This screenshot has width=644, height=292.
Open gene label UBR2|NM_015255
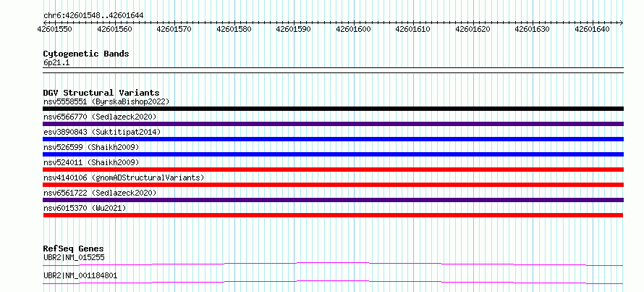74,258
